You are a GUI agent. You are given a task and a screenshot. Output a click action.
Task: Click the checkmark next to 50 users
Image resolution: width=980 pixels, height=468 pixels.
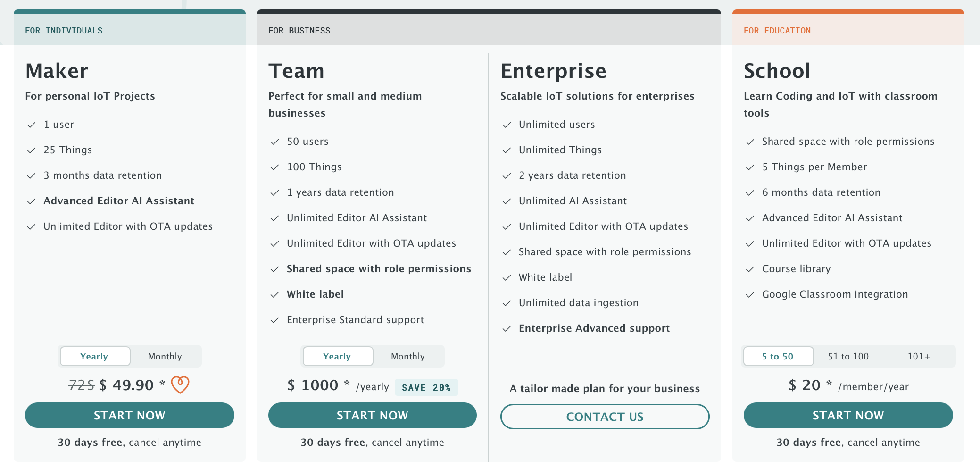[x=274, y=142]
